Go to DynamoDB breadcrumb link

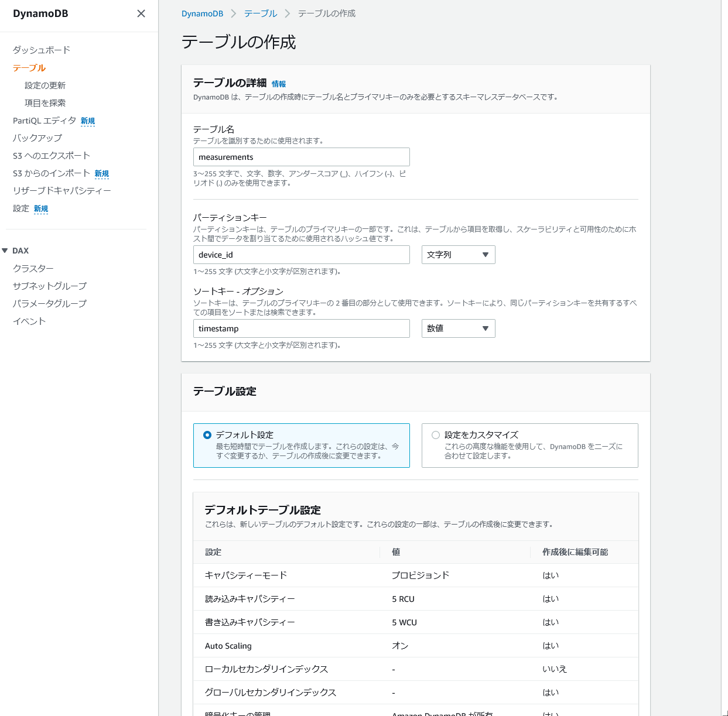coord(203,13)
